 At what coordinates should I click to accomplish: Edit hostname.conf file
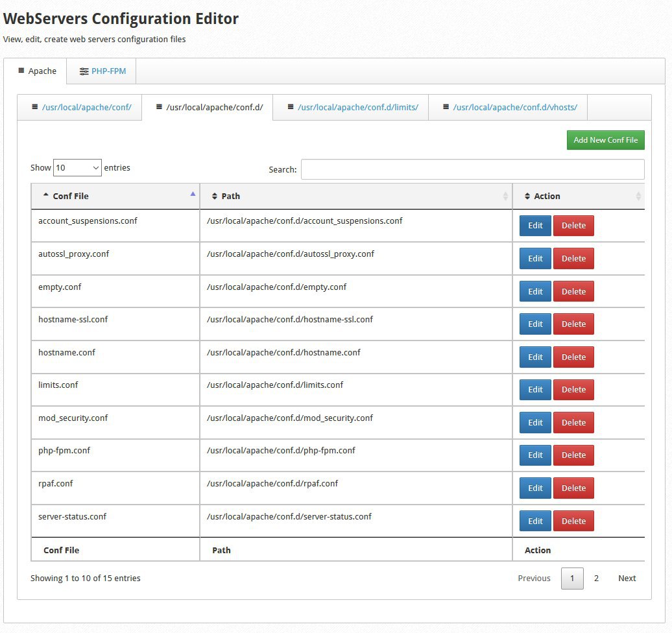[535, 357]
